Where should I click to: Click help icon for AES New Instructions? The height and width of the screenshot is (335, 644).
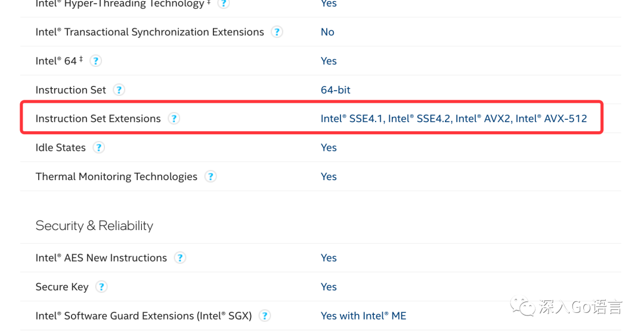(180, 258)
